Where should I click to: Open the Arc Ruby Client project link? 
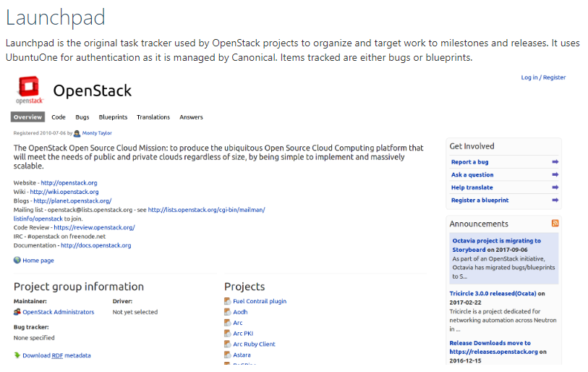[x=254, y=344]
